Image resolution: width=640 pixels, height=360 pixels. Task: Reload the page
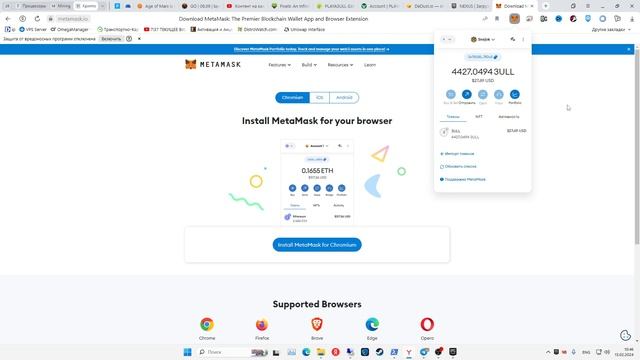click(x=37, y=19)
